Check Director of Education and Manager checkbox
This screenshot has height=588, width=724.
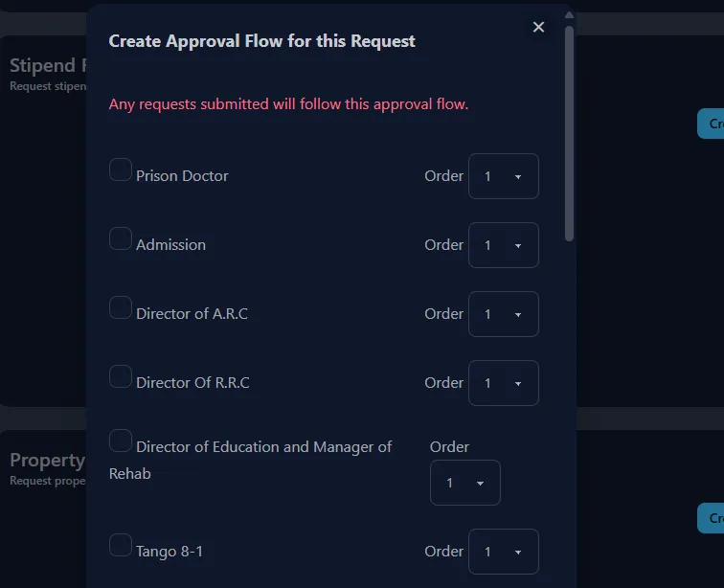pos(121,441)
